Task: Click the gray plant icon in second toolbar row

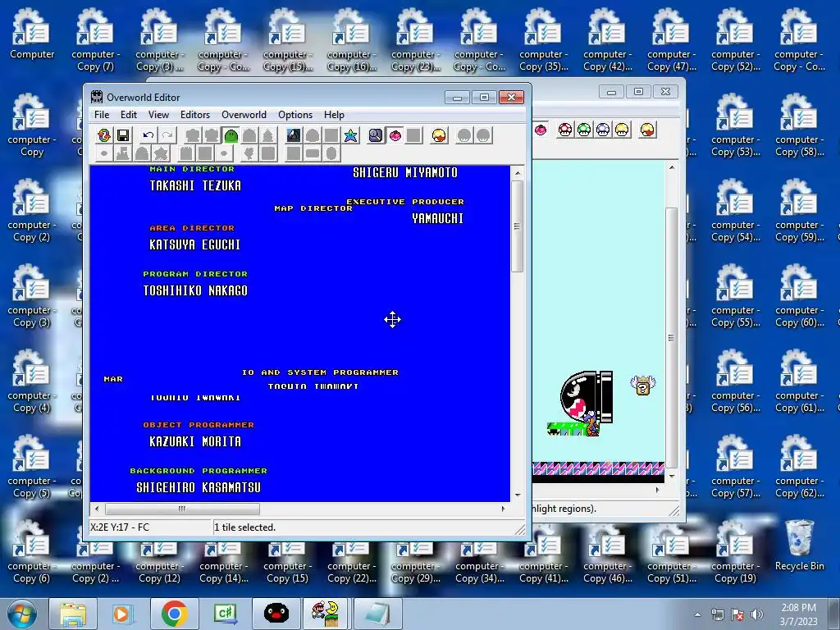Action: (249, 153)
